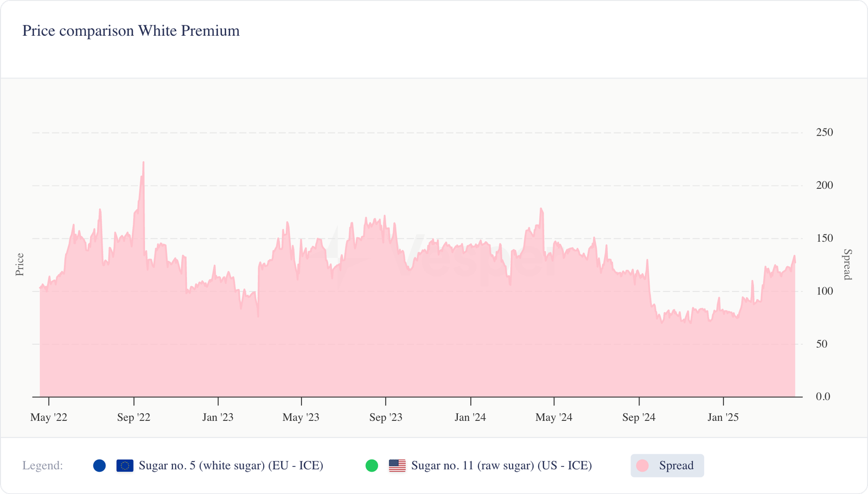
Task: Click the EU flag icon in legend
Action: [125, 466]
